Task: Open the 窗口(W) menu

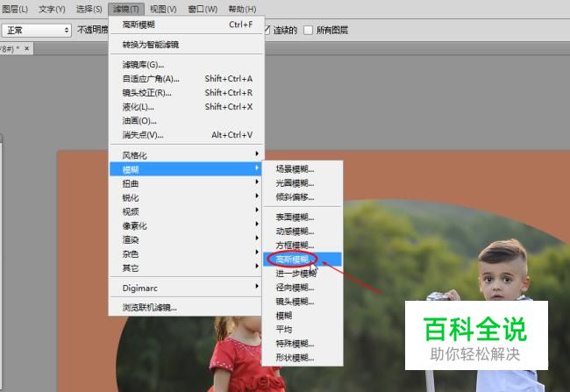Action: [x=203, y=9]
